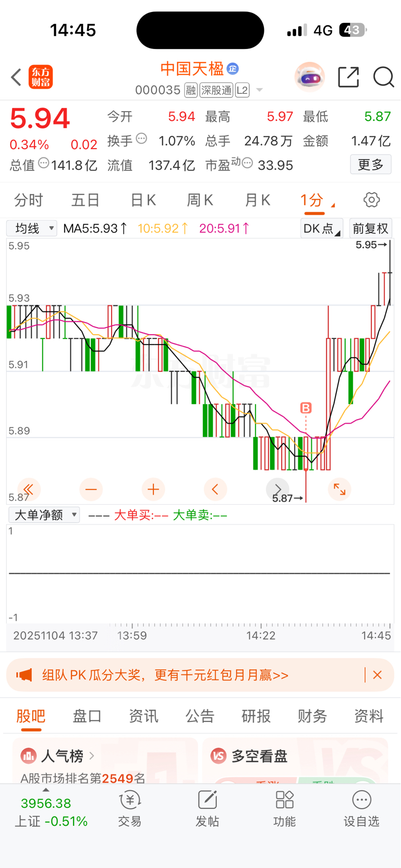401x868 pixels.
Task: Switch to the 月K chart tab
Action: pyautogui.click(x=257, y=200)
